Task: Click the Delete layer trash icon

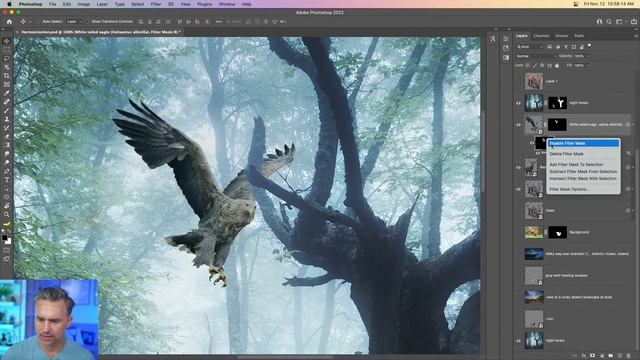Action: point(629,356)
